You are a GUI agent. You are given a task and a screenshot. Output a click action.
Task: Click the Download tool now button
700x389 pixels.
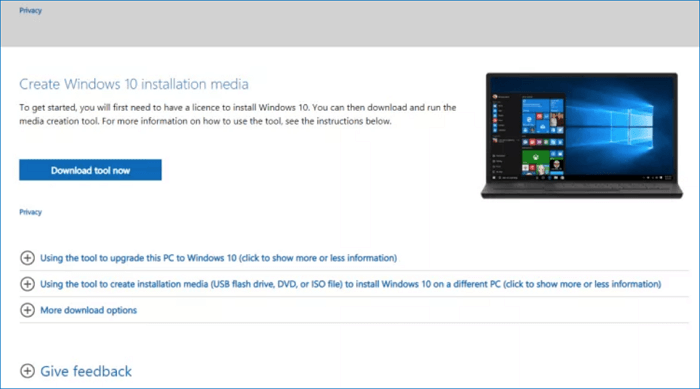click(90, 170)
